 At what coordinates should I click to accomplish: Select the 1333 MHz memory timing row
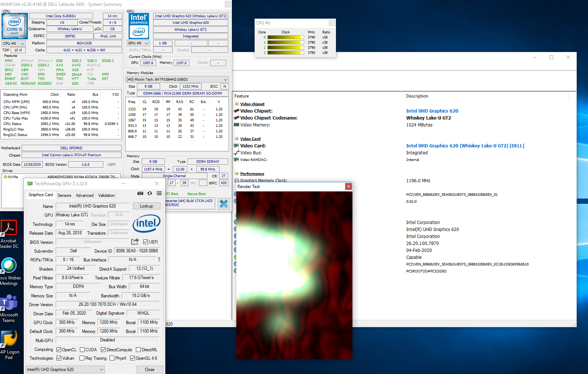(177, 109)
